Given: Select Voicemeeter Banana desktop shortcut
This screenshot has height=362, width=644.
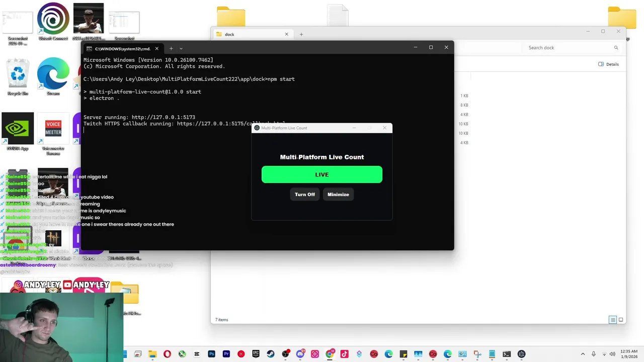Looking at the screenshot, I should [x=53, y=134].
